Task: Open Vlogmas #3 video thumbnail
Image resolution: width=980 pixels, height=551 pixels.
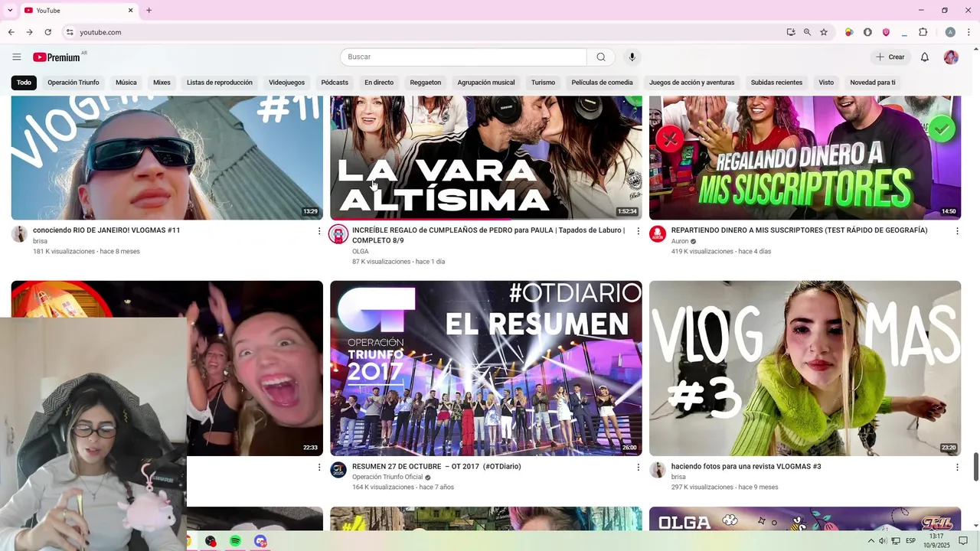Action: point(805,368)
